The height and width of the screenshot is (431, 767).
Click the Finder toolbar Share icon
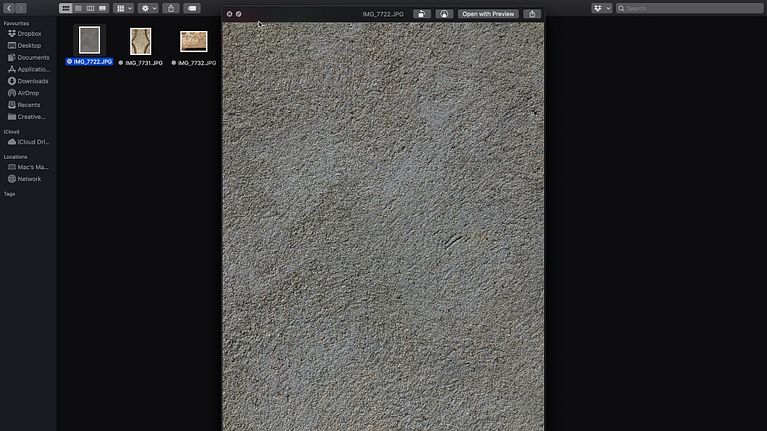click(170, 8)
